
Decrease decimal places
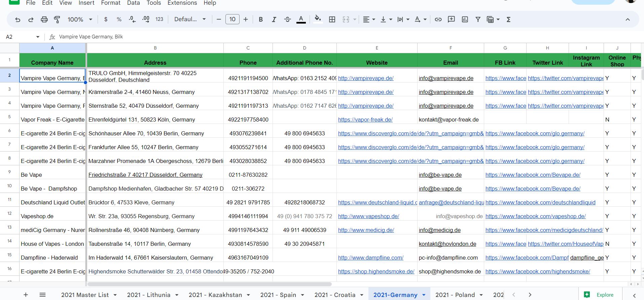[x=132, y=20]
